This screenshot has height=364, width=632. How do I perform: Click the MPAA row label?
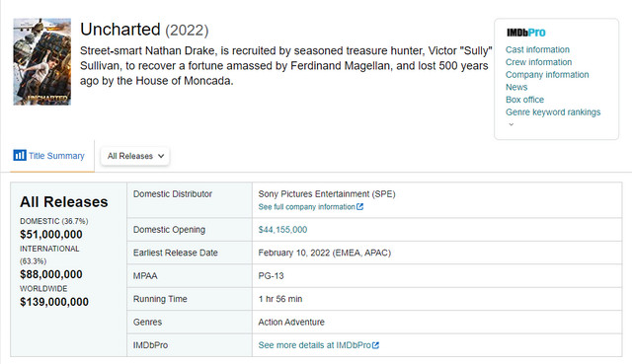[145, 276]
